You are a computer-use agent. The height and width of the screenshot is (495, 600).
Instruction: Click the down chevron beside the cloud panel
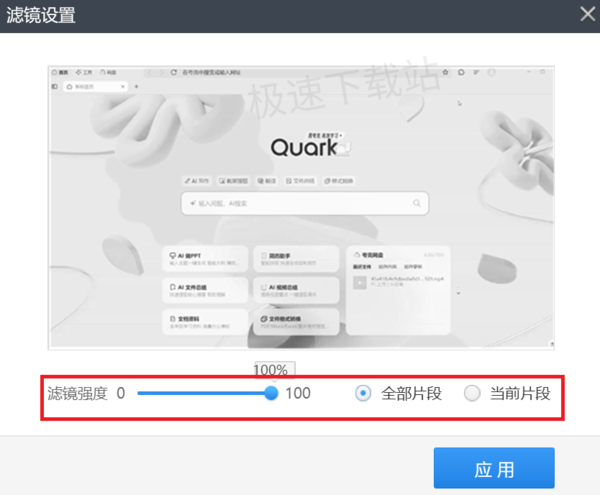458,293
